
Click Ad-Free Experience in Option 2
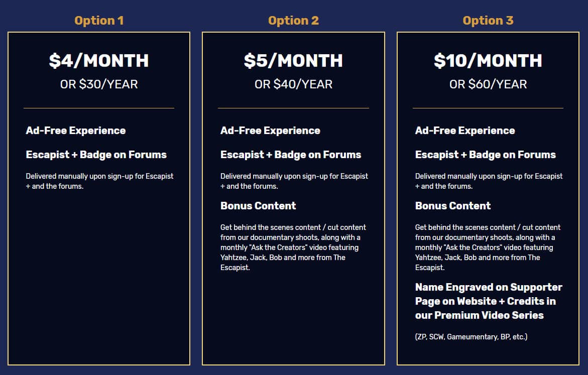(x=270, y=131)
